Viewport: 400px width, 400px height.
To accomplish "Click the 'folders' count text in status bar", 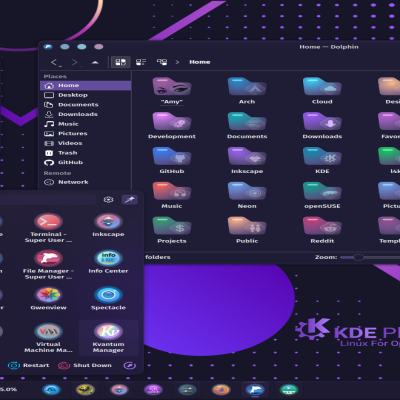I will pos(158,257).
